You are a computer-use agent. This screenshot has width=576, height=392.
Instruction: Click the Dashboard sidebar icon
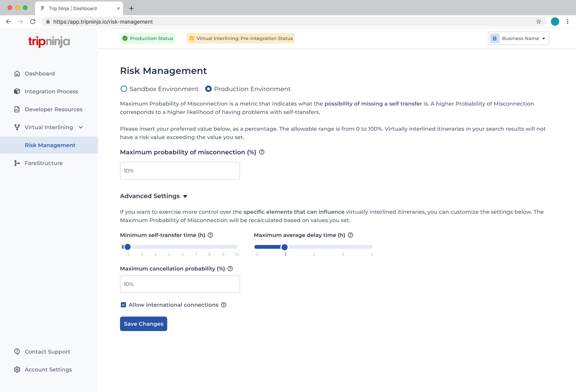pos(17,73)
